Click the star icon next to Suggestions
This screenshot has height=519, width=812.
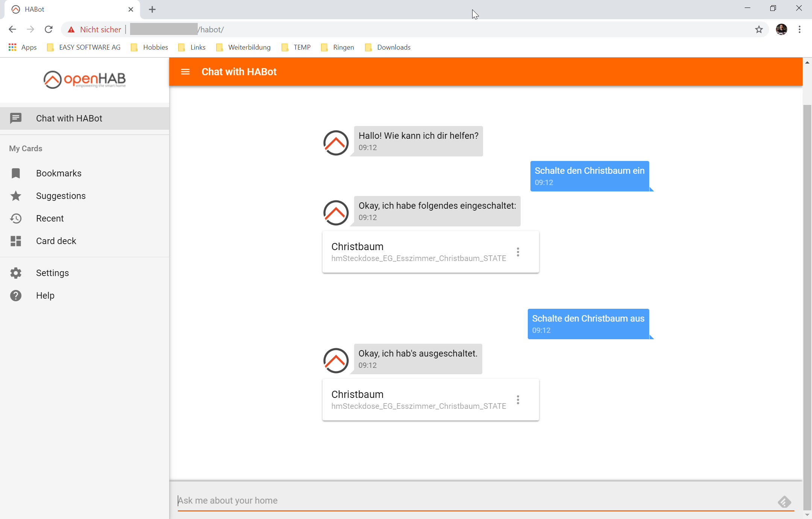coord(16,196)
